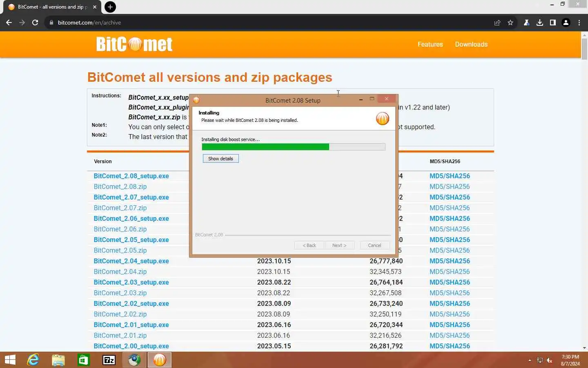588x368 pixels.
Task: Close the BitComet browser tab
Action: [x=95, y=7]
